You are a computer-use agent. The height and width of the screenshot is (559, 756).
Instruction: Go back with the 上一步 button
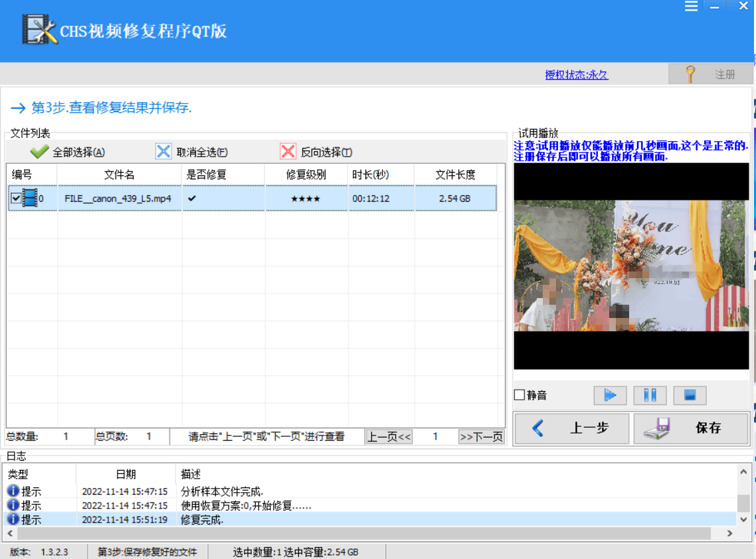572,428
